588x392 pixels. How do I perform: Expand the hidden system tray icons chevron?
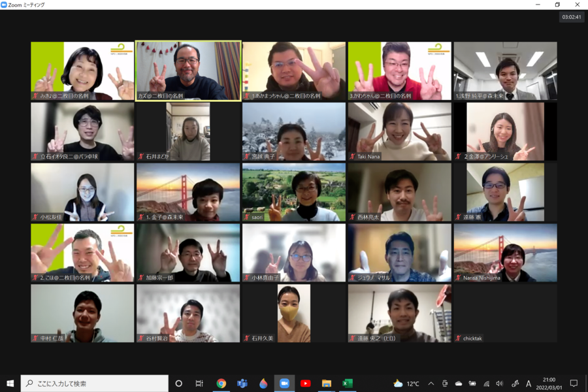[x=431, y=384]
